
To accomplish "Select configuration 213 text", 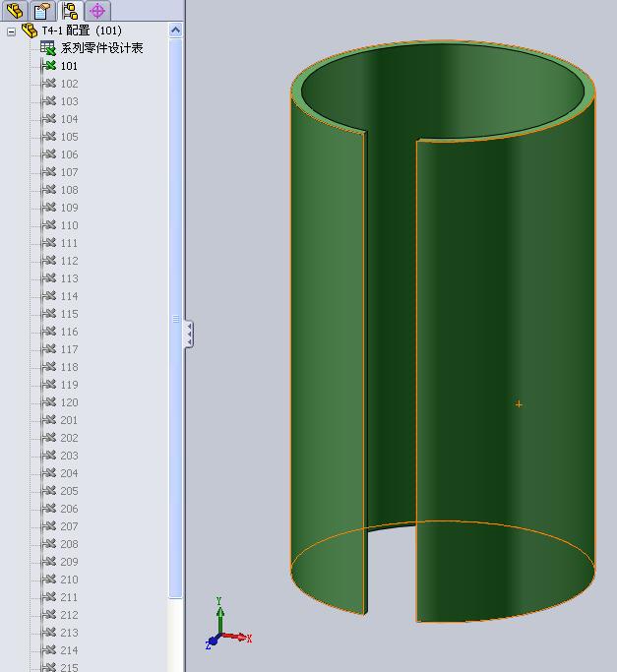I will [x=69, y=633].
